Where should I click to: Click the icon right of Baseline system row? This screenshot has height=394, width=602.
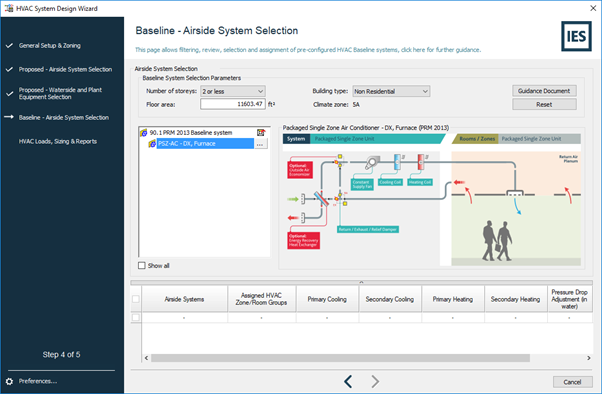coord(261,132)
